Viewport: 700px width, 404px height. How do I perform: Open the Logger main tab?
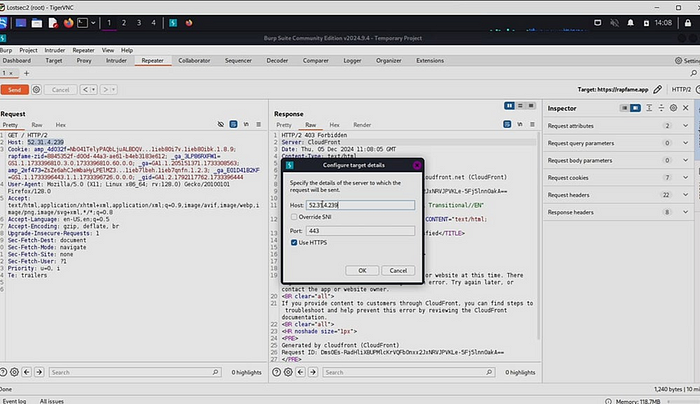coord(352,60)
